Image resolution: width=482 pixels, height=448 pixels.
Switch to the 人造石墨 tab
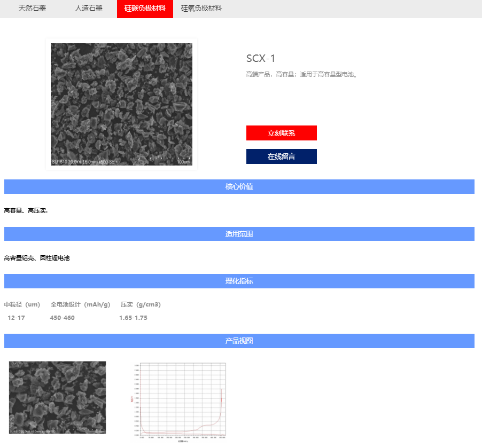[89, 9]
